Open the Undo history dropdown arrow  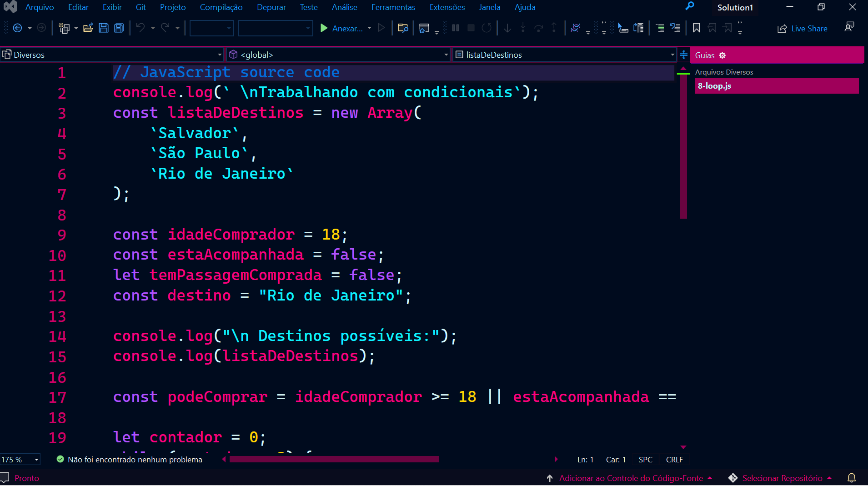153,28
